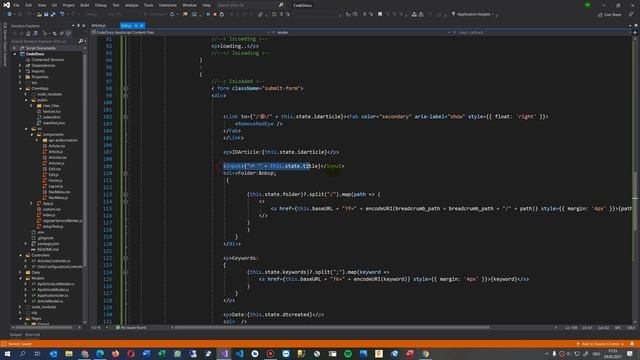The width and height of the screenshot is (640, 360).
Task: Expand the Dependencies node
Action: pos(20,65)
